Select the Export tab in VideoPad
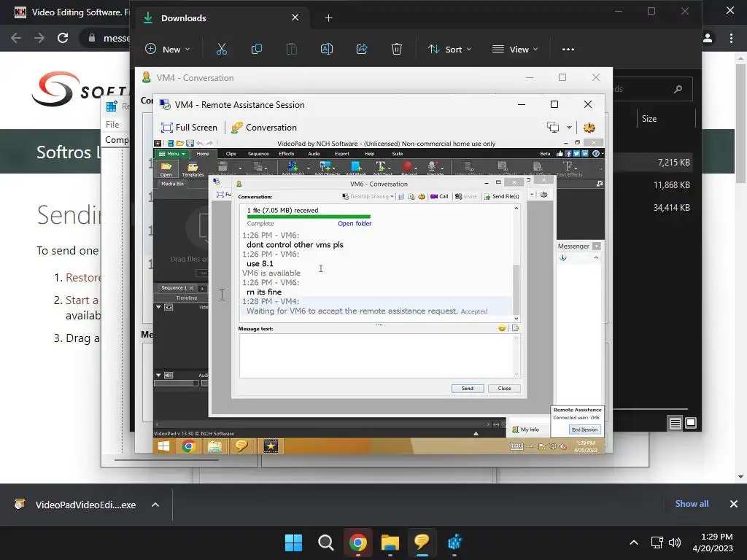Screen dimensions: 747x560 (341, 154)
